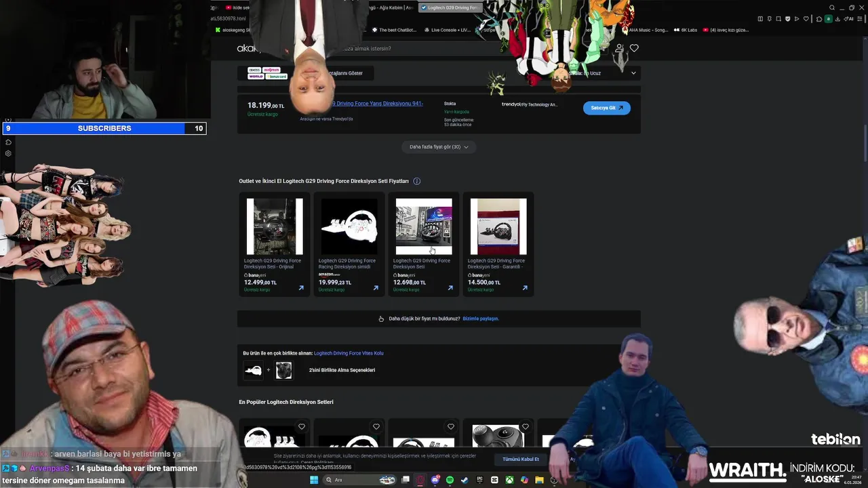Open the 6K Labs bookmark
The height and width of the screenshot is (488, 868).
(x=686, y=30)
